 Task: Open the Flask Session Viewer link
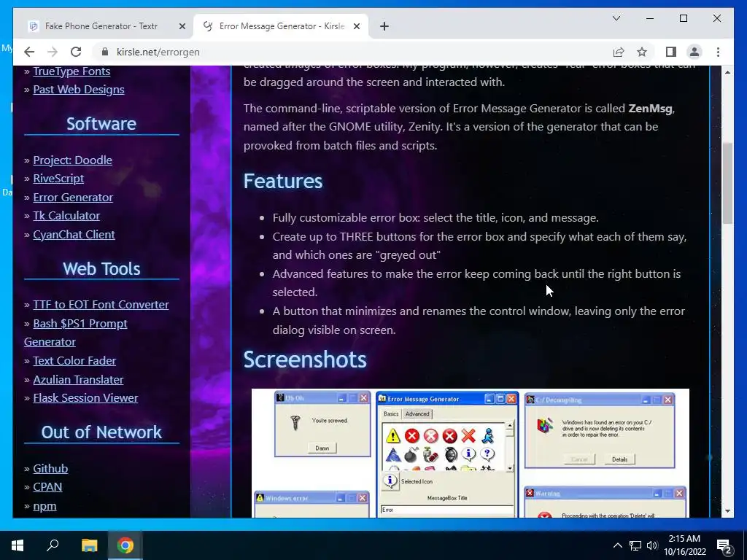[85, 398]
